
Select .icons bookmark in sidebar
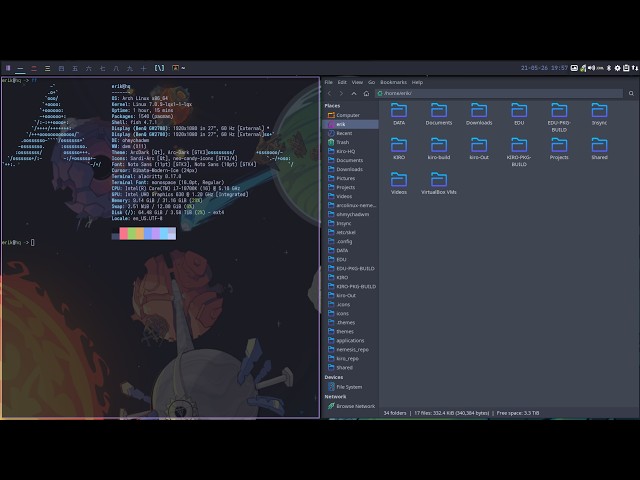351,304
